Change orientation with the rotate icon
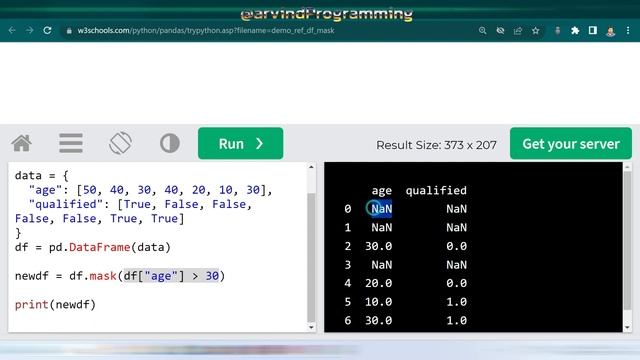 pos(120,143)
